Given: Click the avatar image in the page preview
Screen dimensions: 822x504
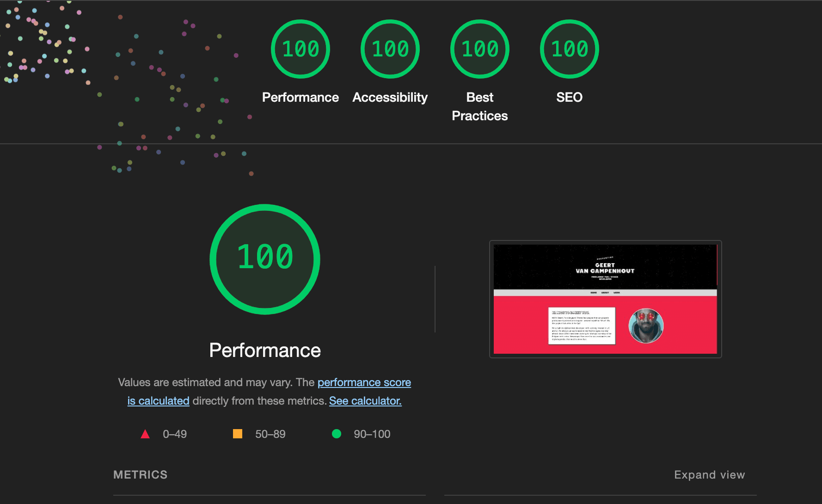Looking at the screenshot, I should point(645,326).
